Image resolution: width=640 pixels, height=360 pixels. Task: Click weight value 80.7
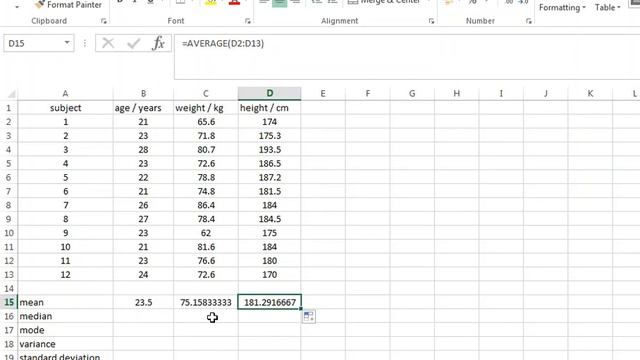[206, 149]
